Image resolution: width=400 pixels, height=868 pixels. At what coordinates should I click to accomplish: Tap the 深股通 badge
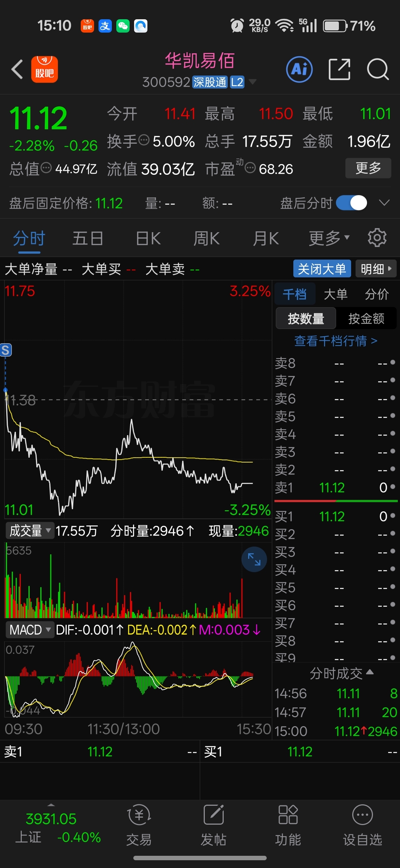click(x=210, y=82)
